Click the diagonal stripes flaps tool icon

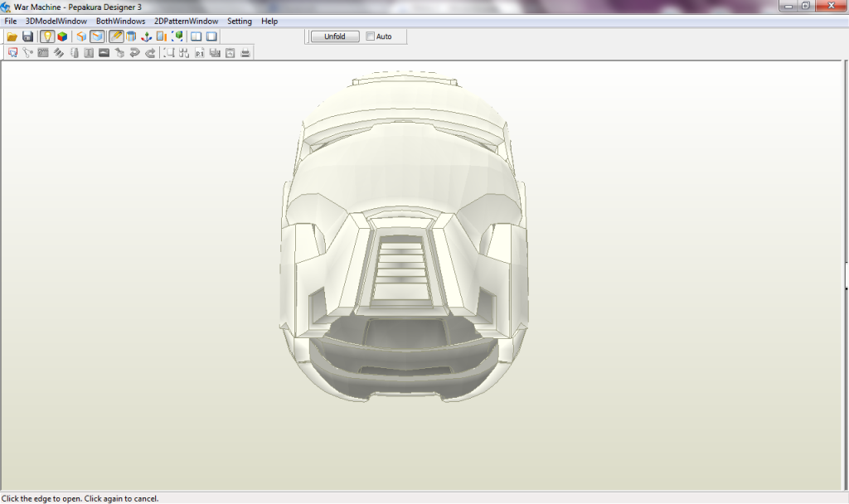coord(59,53)
